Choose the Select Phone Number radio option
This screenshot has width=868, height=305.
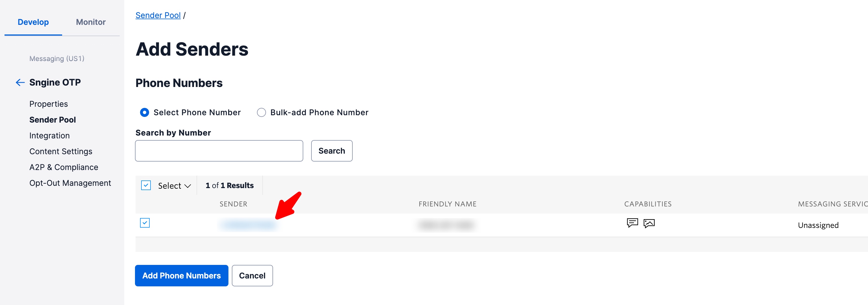145,113
